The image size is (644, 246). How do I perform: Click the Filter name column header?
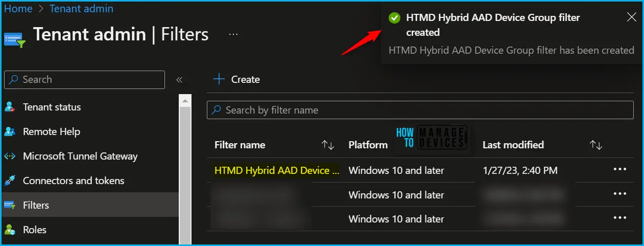point(240,145)
